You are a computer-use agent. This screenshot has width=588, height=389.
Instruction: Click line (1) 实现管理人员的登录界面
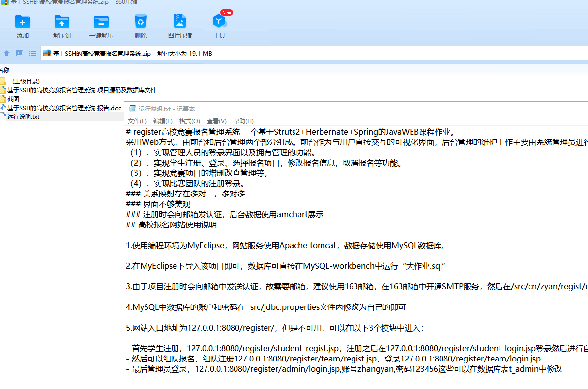(223, 153)
